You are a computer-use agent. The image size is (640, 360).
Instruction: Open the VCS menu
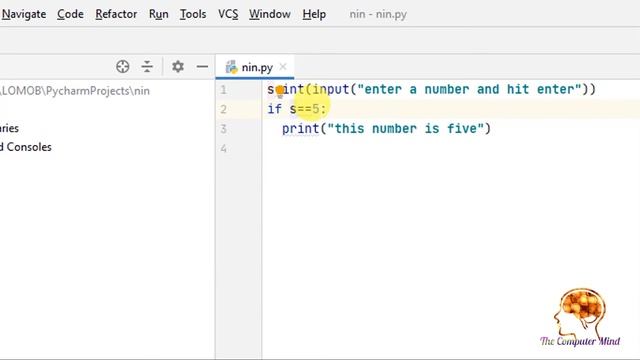pyautogui.click(x=228, y=14)
